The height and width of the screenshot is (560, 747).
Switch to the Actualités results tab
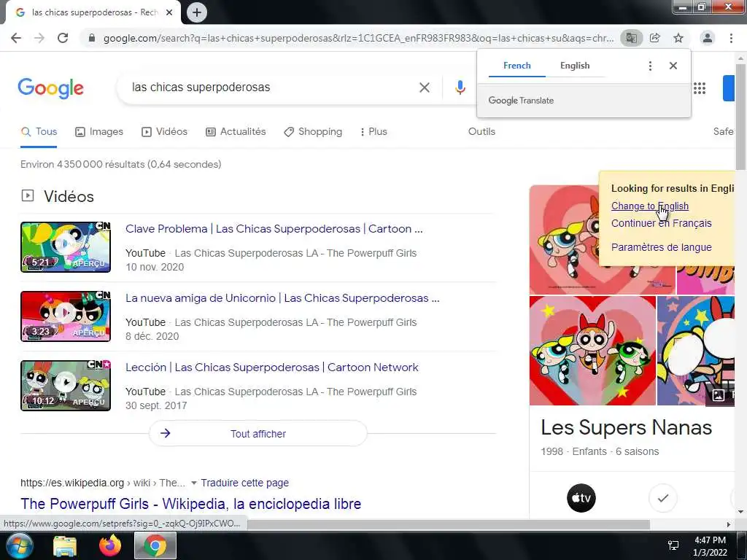click(236, 132)
